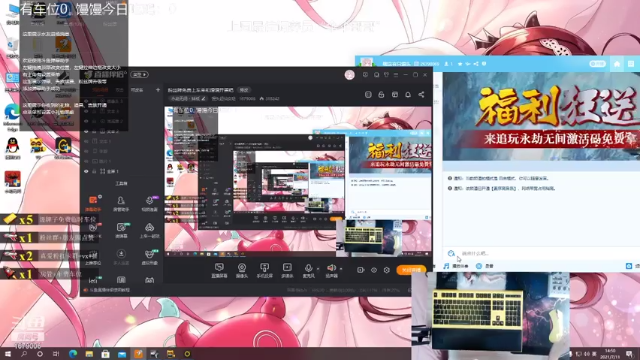The width and height of the screenshot is (640, 360).
Task: Click the share icon in YY header
Action: click(x=476, y=64)
